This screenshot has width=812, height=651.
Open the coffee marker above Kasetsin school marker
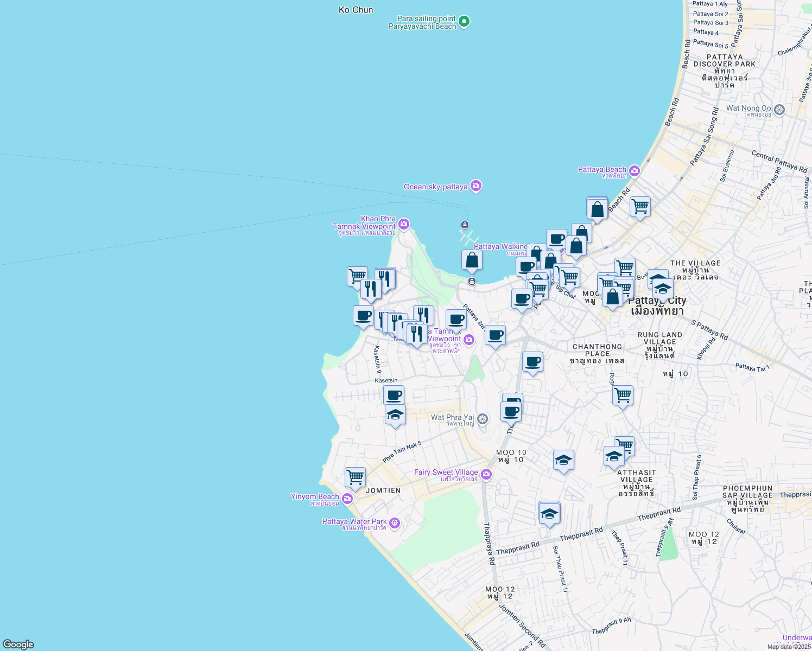[394, 395]
